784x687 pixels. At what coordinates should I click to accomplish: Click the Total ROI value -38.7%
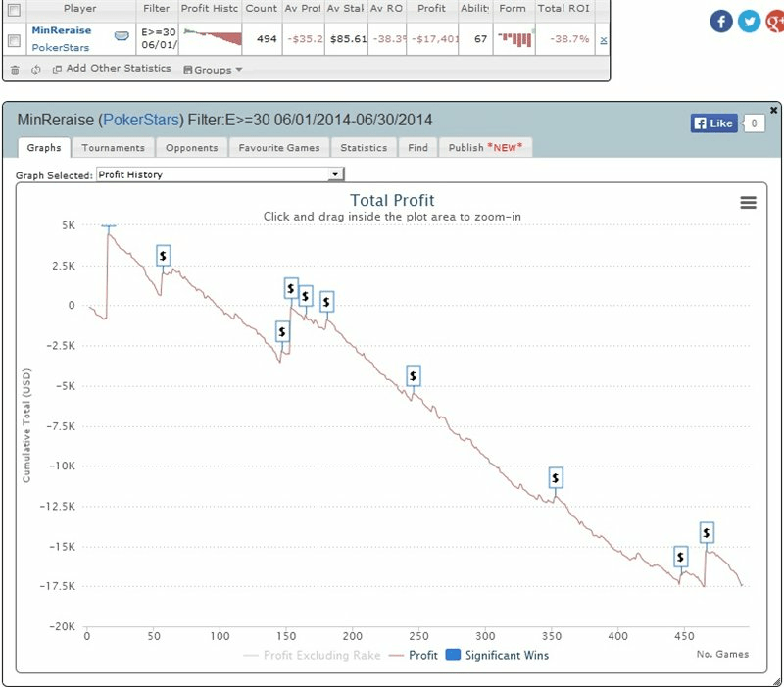[569, 39]
